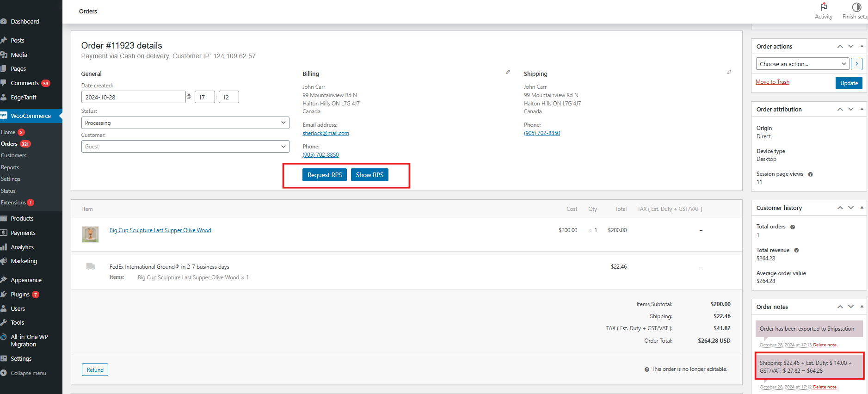Screen dimensions: 868x394
Task: Click the Refund button
Action: (95, 369)
